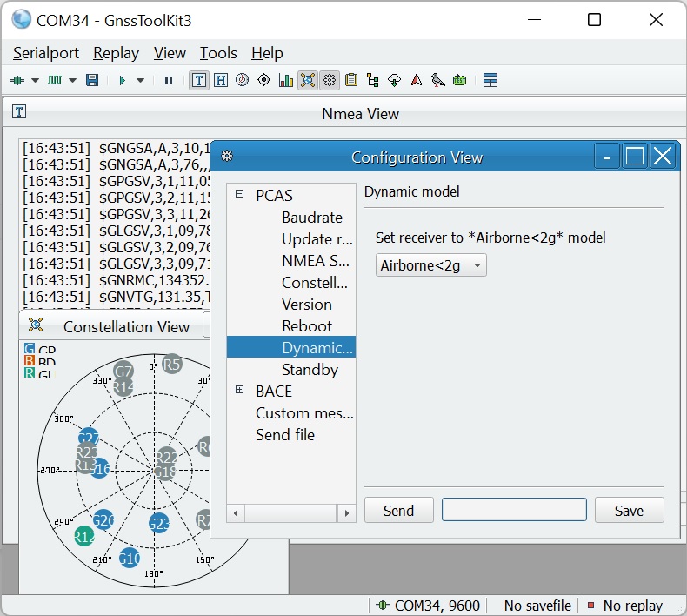Click the blue G GPS legend swatch

pyautogui.click(x=30, y=349)
